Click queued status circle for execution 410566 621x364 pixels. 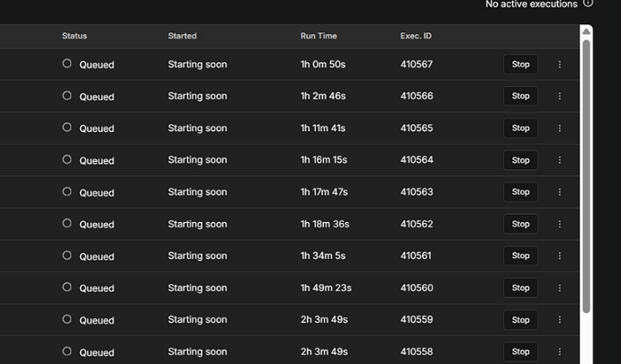click(67, 95)
